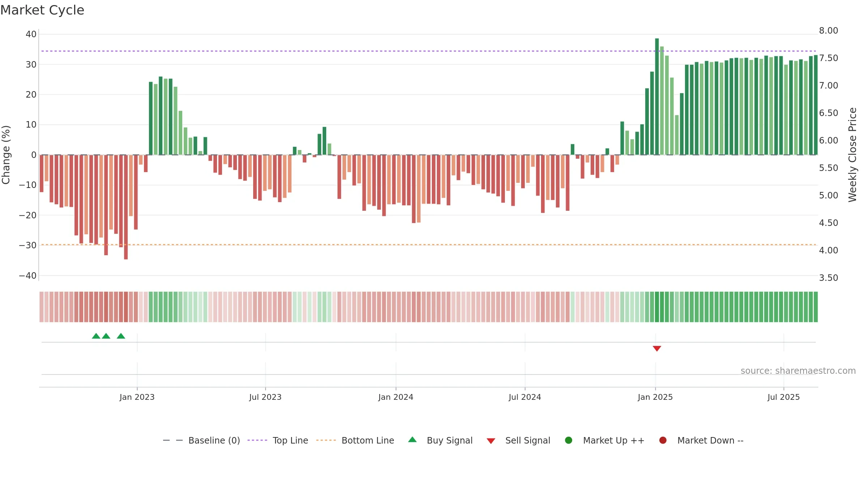Toggle the Market Down -- legend entry
Image resolution: width=868 pixels, height=488 pixels.
pos(701,440)
